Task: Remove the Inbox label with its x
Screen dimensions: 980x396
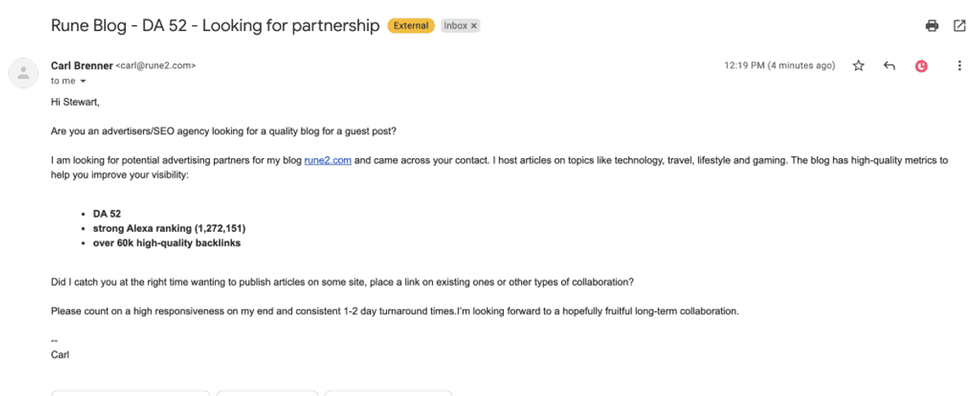Action: click(x=474, y=25)
